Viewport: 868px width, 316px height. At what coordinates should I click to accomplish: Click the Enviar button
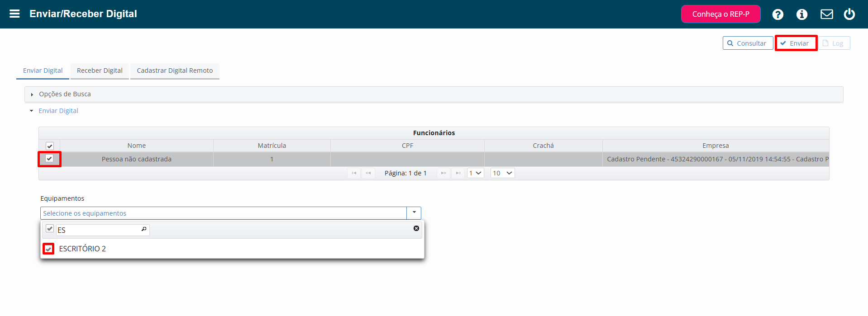pyautogui.click(x=796, y=43)
